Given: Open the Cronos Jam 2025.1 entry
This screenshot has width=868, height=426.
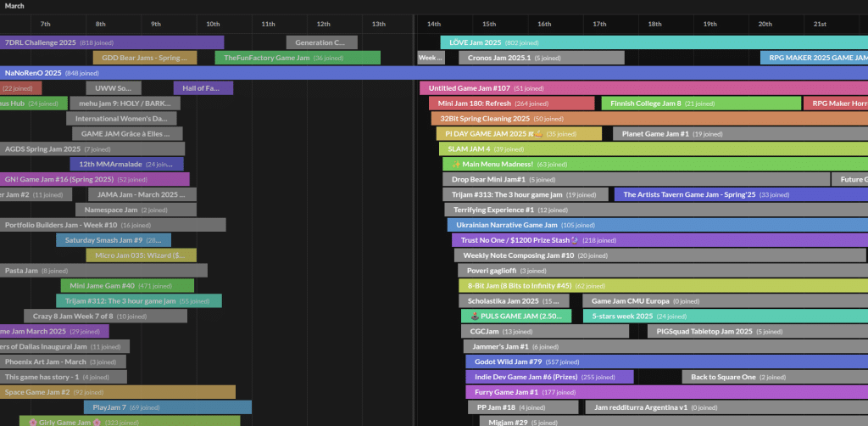Looking at the screenshot, I should (542, 58).
